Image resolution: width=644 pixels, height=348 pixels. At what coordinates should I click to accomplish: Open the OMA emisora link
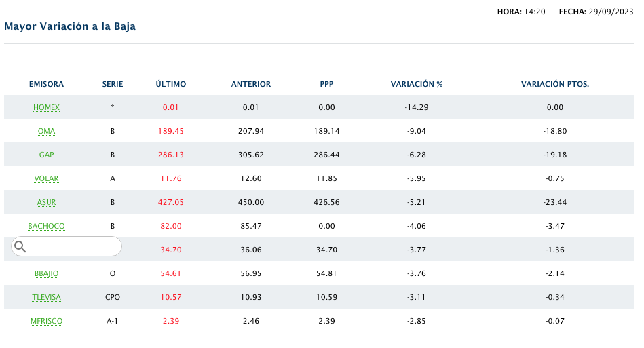[x=46, y=131]
